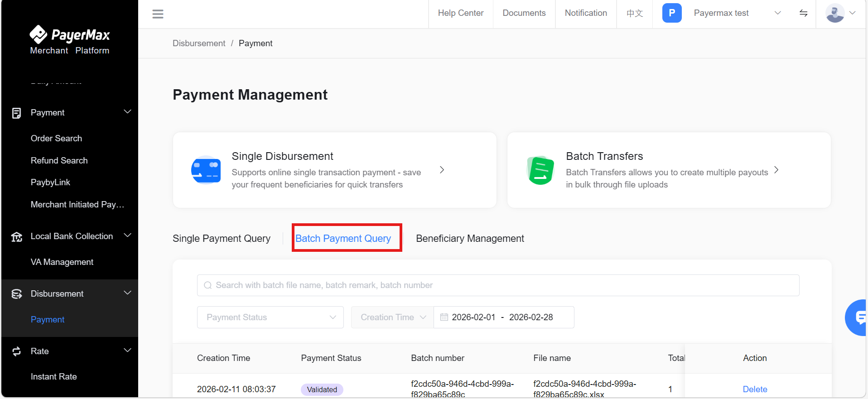This screenshot has height=399, width=868.
Task: Collapse the Local Bank Collection chevron
Action: 128,236
